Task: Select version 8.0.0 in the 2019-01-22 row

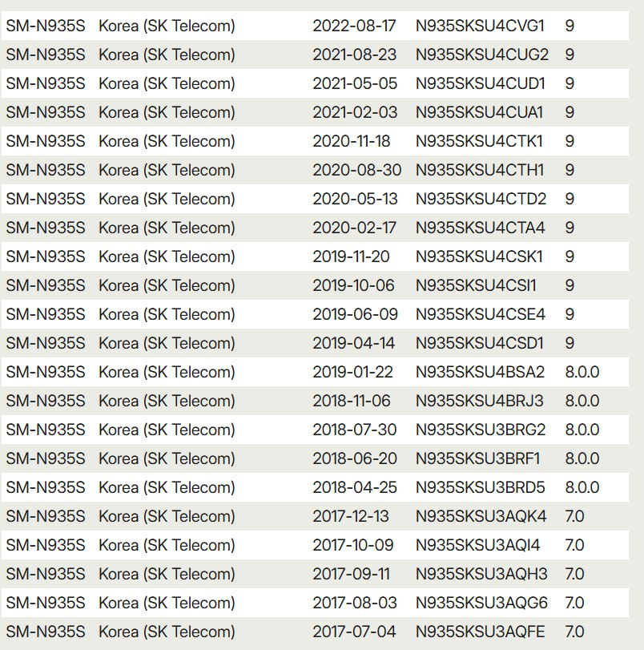Action: [x=582, y=372]
